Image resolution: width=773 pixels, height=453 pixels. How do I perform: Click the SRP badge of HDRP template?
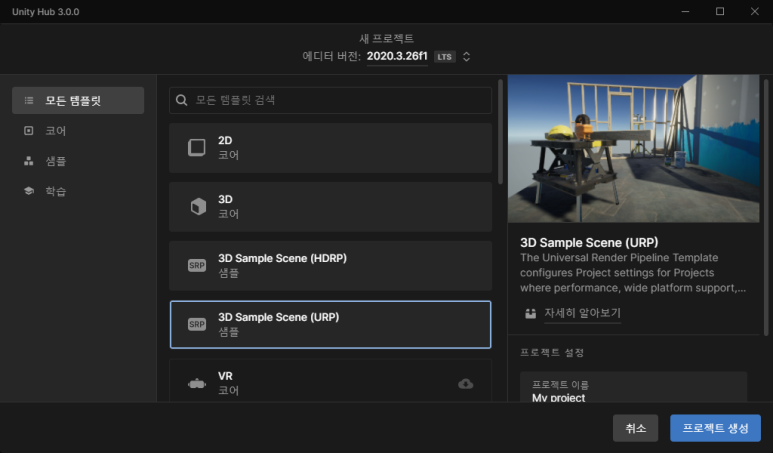tap(197, 265)
